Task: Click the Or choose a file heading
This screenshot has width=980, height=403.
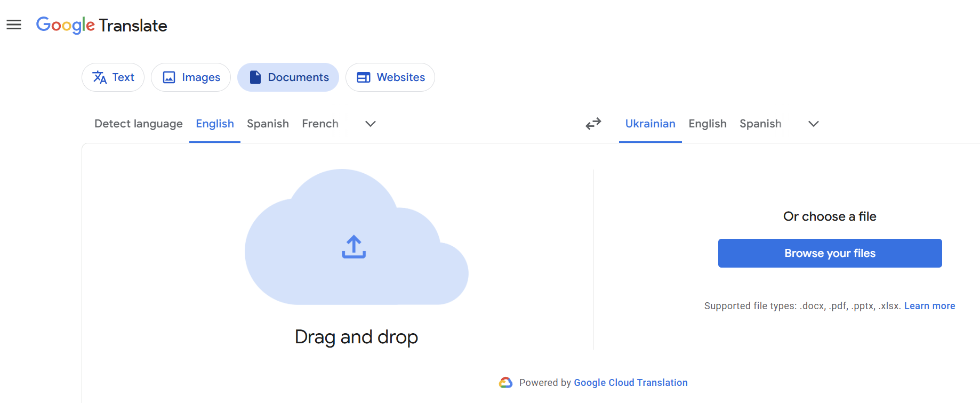Action: point(830,216)
